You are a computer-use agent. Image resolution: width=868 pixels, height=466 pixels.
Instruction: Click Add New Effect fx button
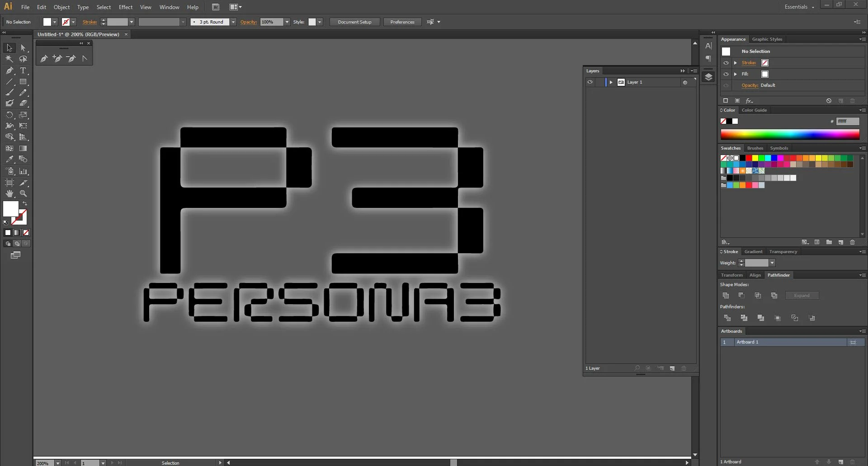749,101
